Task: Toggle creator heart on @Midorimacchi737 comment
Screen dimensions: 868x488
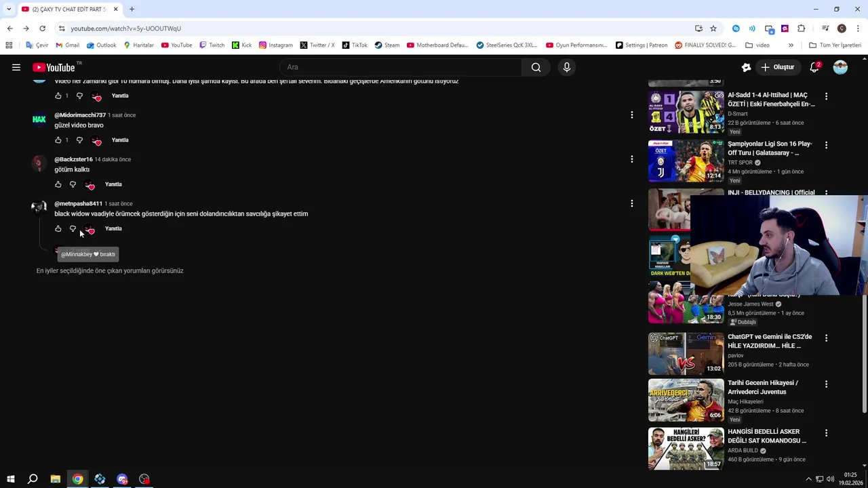Action: [x=96, y=141]
